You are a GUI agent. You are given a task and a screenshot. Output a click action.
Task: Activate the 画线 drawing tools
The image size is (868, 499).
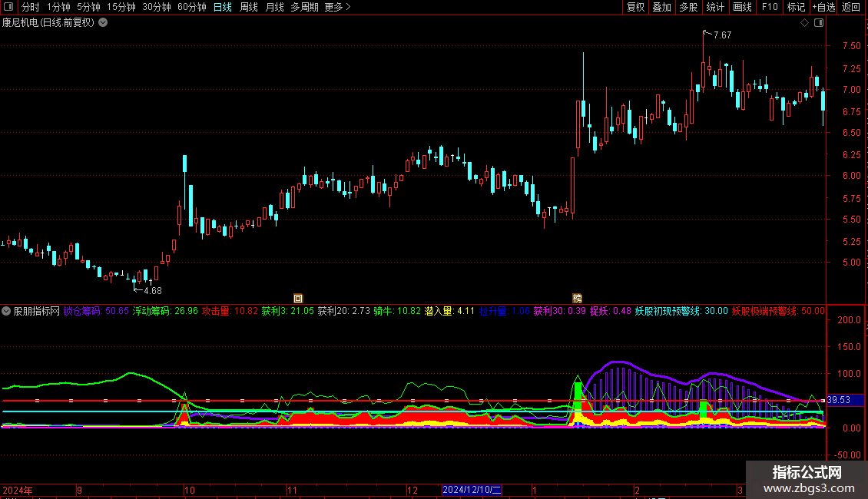742,7
